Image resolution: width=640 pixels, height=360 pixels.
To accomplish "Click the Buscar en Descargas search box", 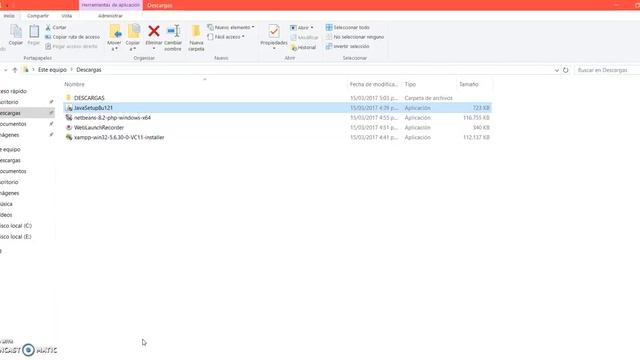I will (x=607, y=70).
